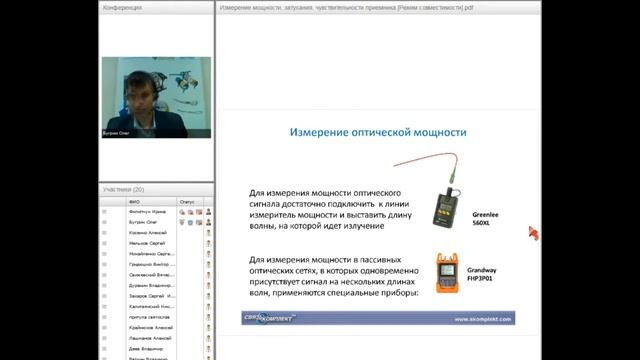Viewport: 640px width, 360px height.
Task: Click the small marker beside притула святослав
Action: 104,317
